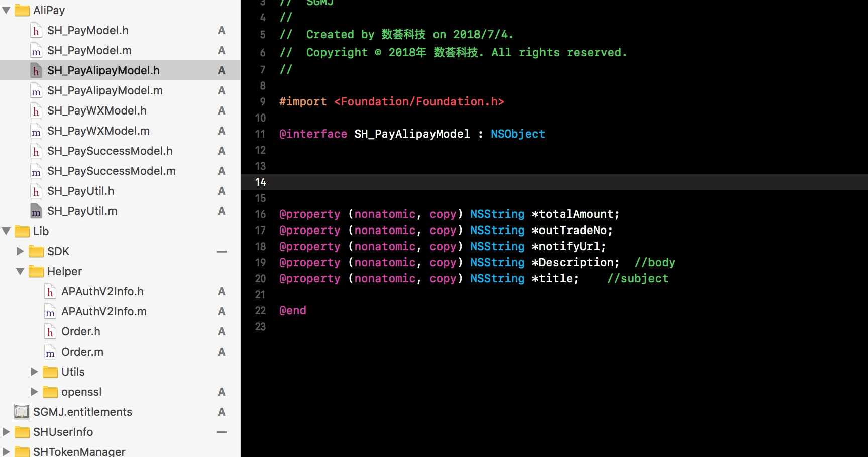Image resolution: width=868 pixels, height=457 pixels.
Task: Click the totalAmount property name
Action: click(x=576, y=214)
